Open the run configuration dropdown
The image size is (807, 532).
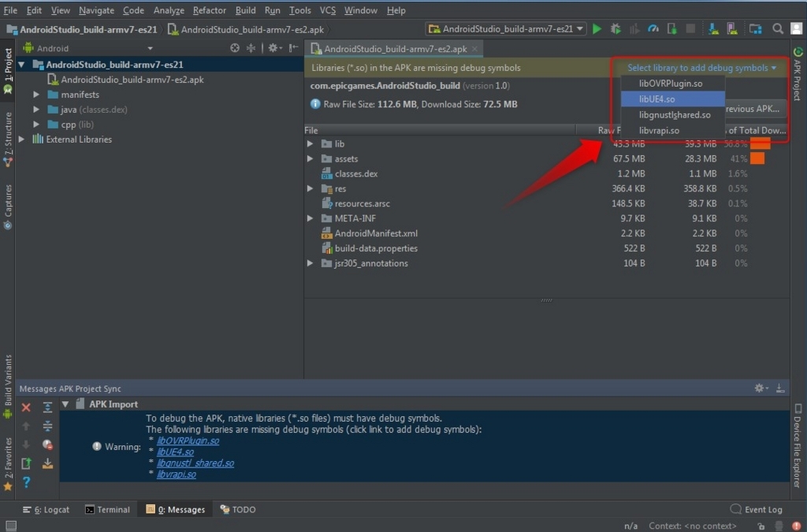(x=507, y=29)
